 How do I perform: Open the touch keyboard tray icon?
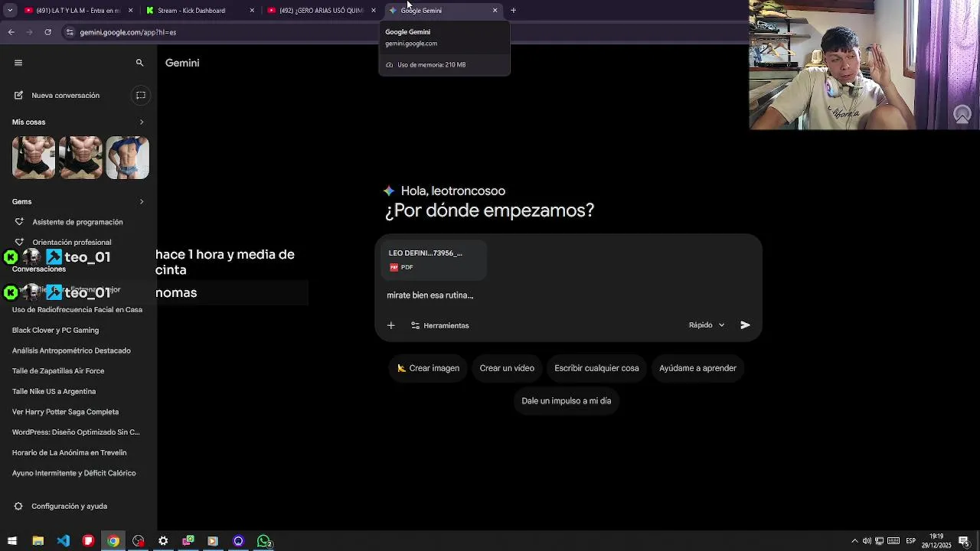(893, 541)
